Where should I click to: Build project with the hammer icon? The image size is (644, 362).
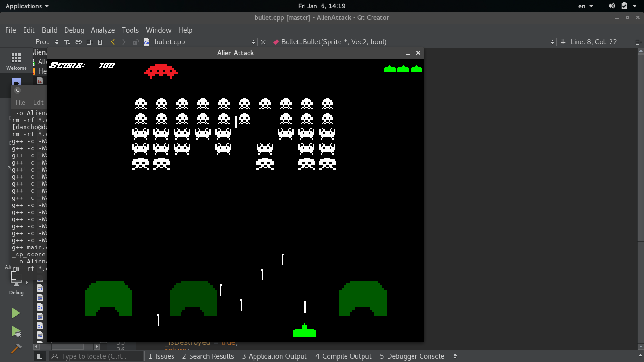(x=16, y=349)
